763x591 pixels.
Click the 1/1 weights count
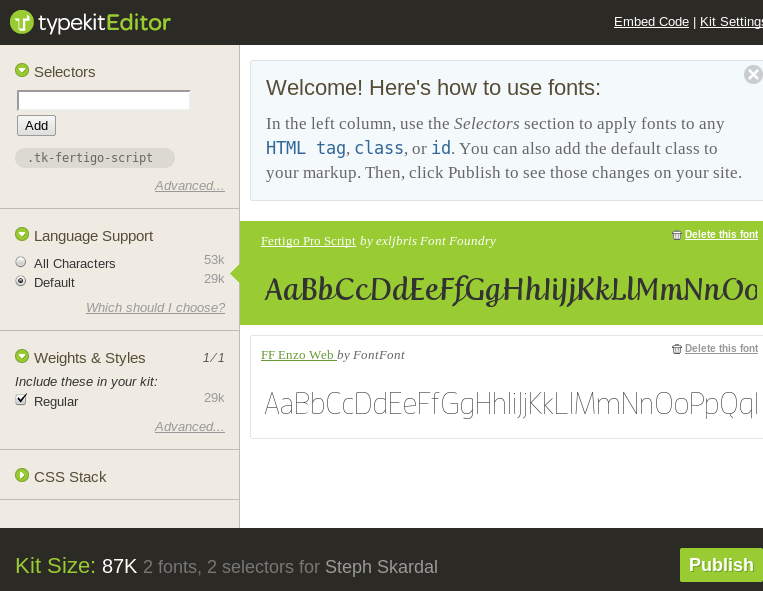214,358
